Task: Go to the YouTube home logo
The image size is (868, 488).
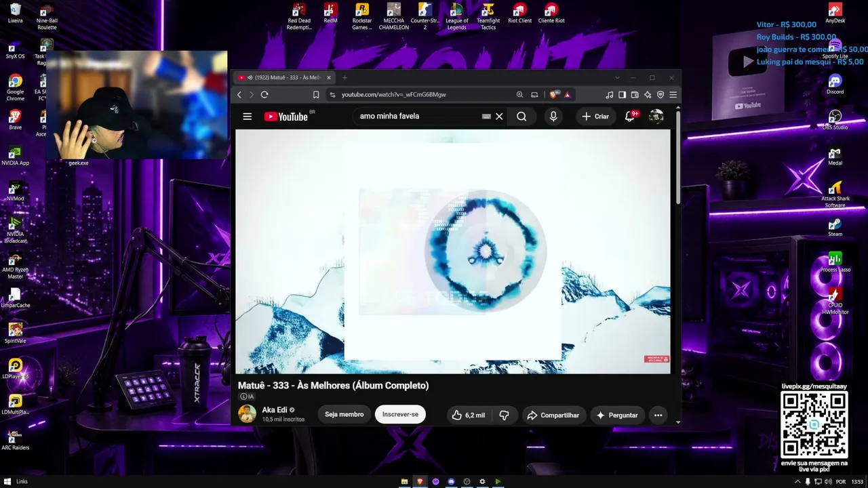Action: [x=286, y=117]
